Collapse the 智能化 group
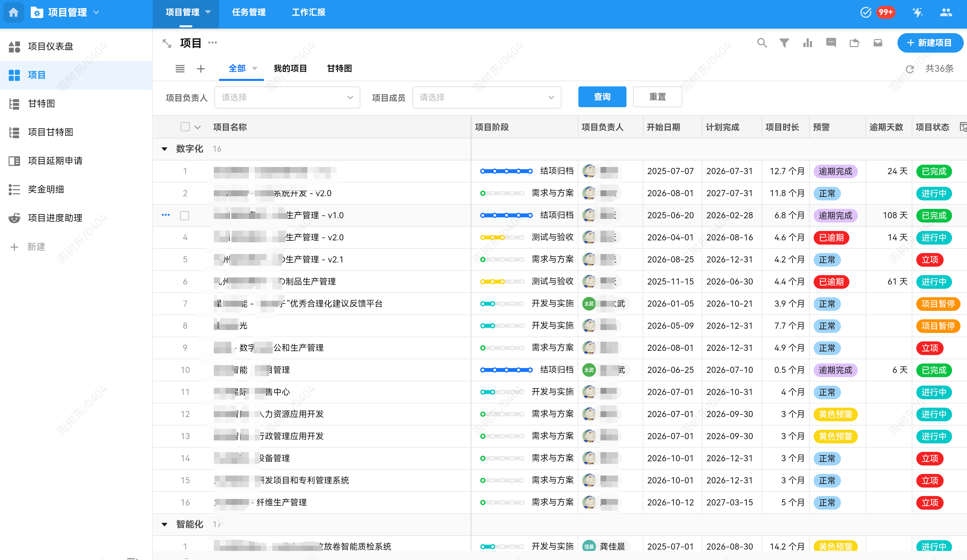Image resolution: width=967 pixels, height=560 pixels. pyautogui.click(x=165, y=524)
